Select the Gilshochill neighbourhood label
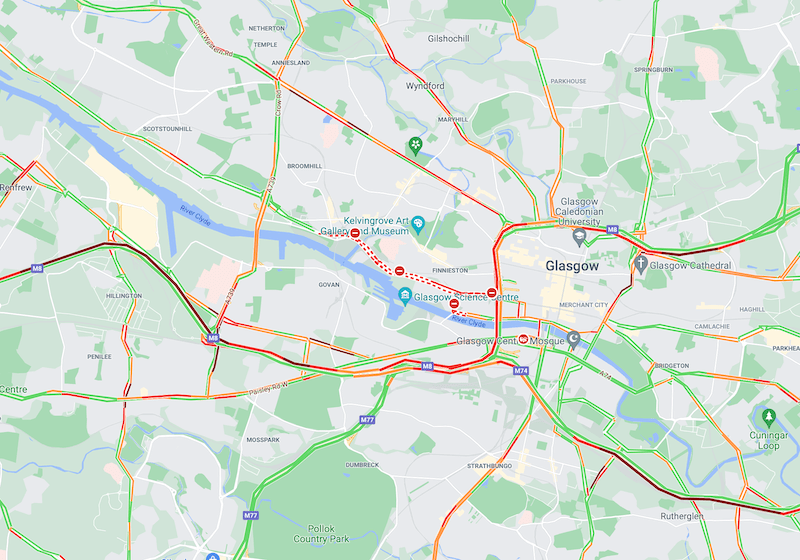Screen dimensions: 800x560 pyautogui.click(x=448, y=39)
